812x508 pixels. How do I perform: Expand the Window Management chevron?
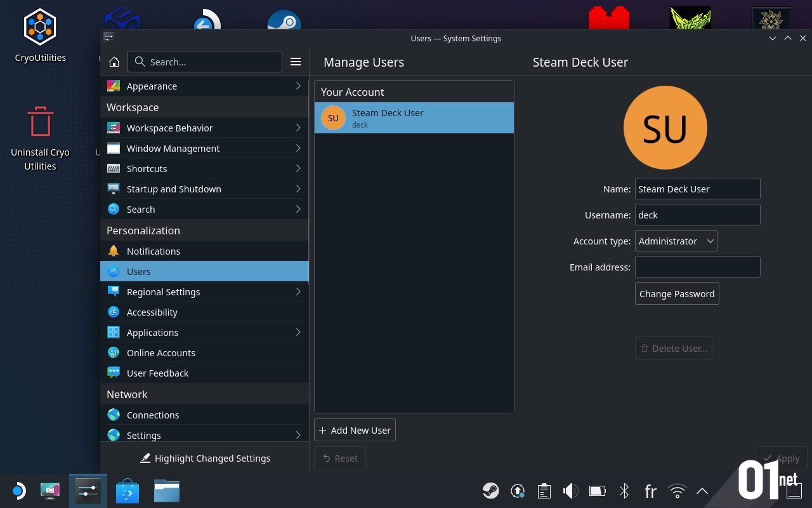click(298, 148)
